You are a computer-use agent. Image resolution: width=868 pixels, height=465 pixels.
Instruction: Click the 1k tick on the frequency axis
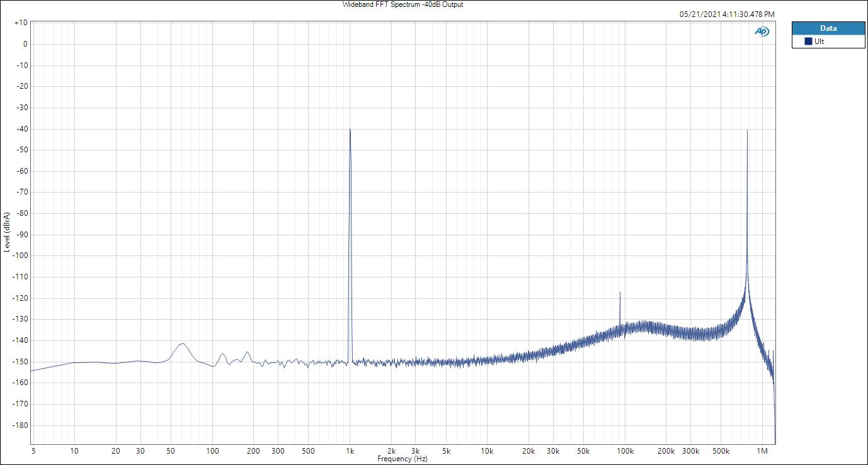pyautogui.click(x=350, y=451)
